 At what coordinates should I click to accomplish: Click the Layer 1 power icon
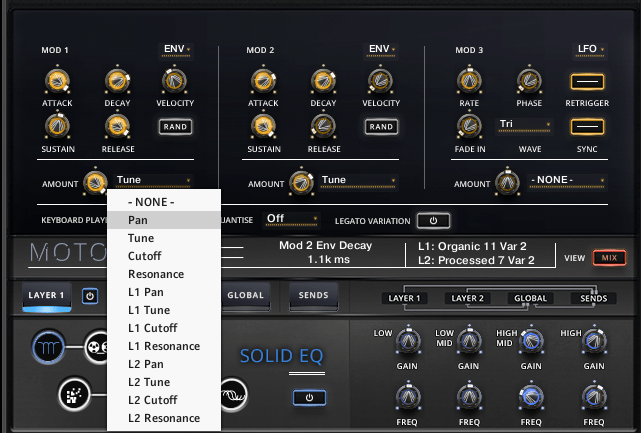click(89, 296)
